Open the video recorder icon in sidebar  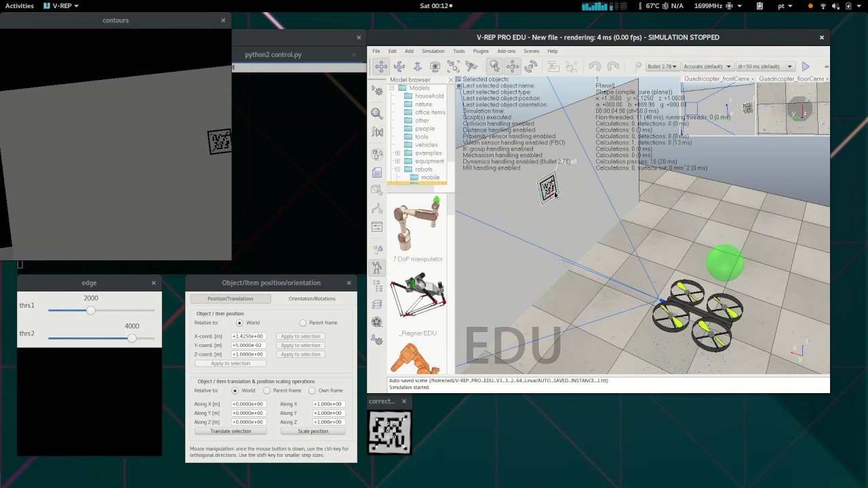click(377, 323)
